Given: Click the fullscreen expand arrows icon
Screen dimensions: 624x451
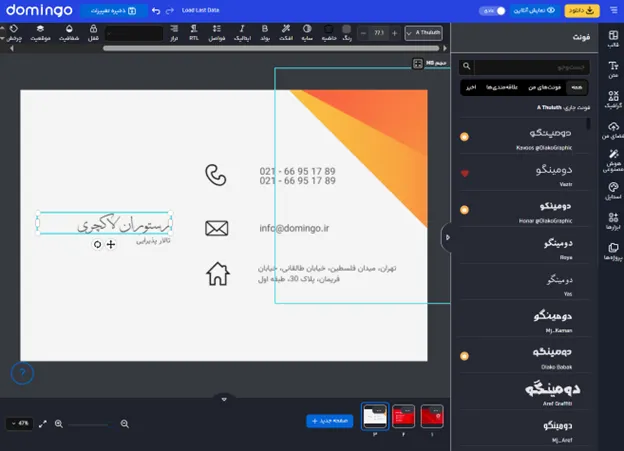Looking at the screenshot, I should tap(43, 424).
